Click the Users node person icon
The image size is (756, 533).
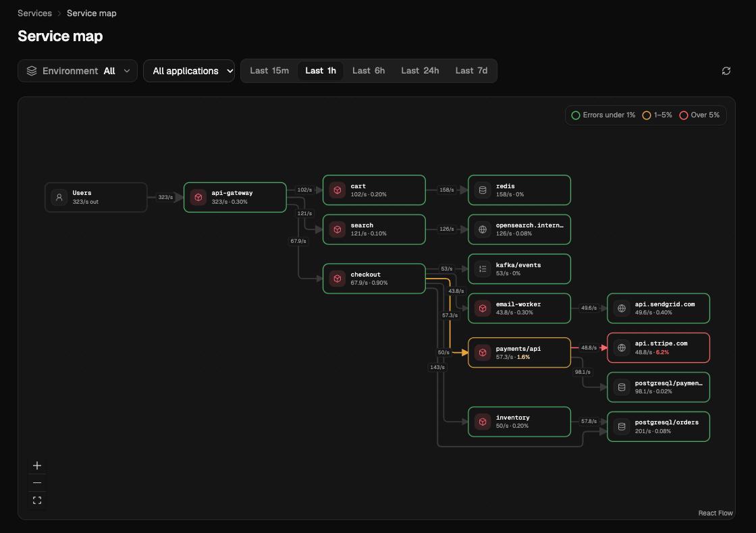point(59,197)
